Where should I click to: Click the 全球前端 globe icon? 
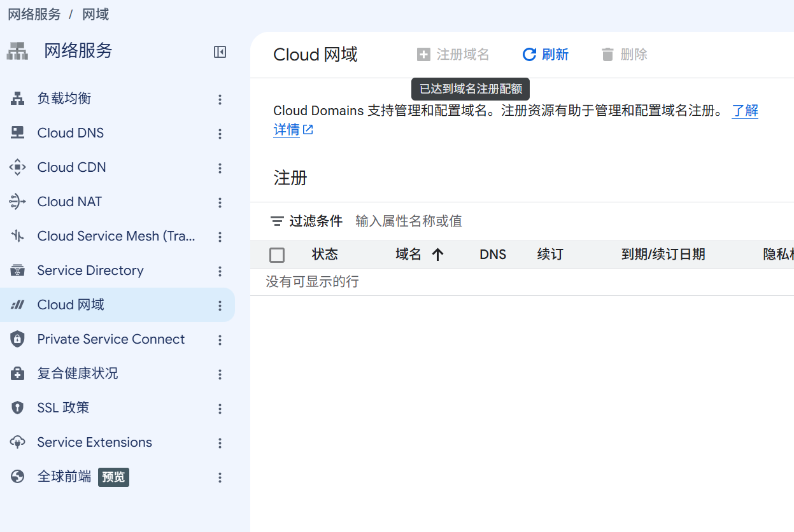point(17,477)
